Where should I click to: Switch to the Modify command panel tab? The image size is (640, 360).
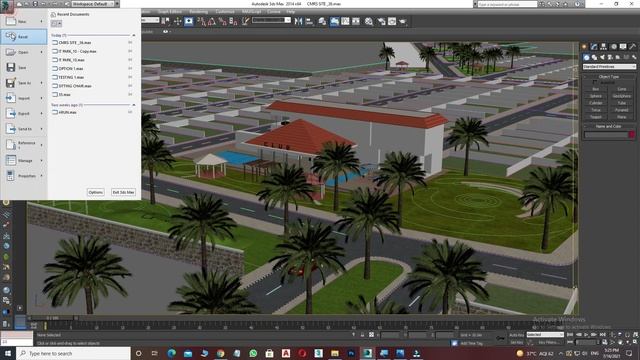pos(594,47)
